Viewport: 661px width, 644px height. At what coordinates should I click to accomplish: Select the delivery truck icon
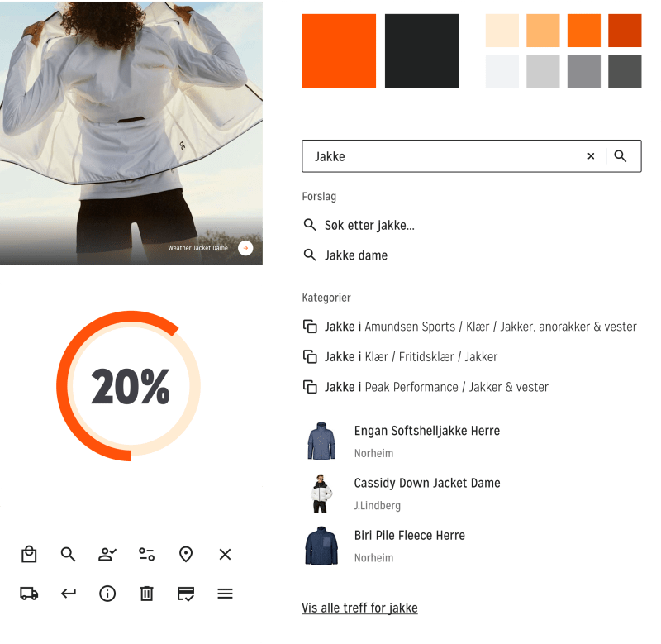(x=29, y=594)
